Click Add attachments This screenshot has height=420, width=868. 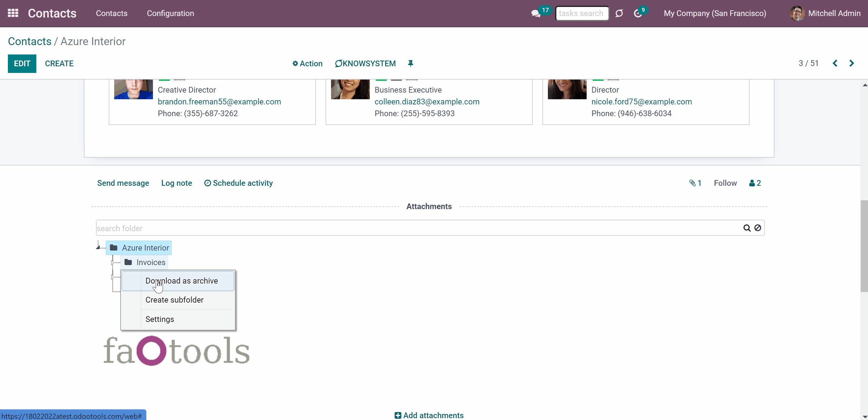(429, 415)
